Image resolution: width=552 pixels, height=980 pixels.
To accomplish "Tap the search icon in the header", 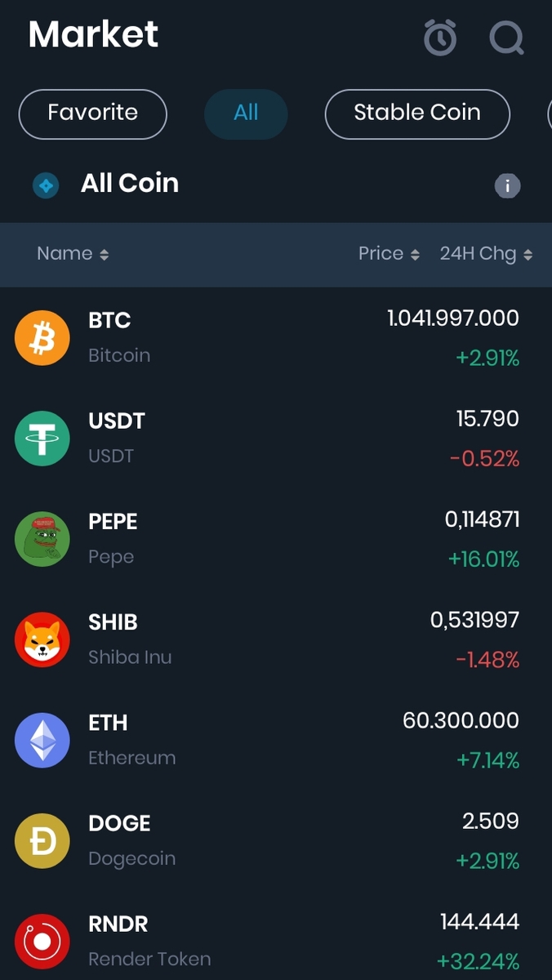I will 506,37.
